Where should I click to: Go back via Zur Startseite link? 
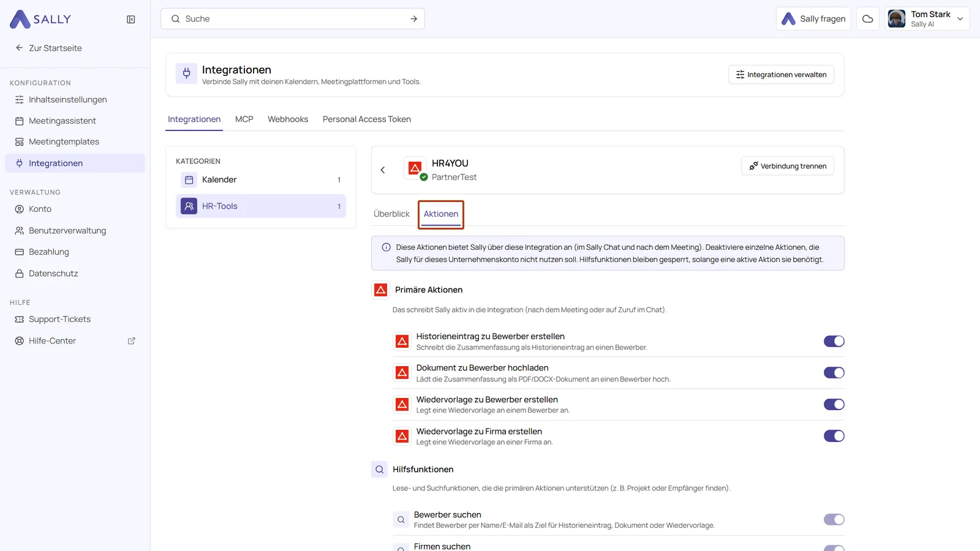(48, 48)
